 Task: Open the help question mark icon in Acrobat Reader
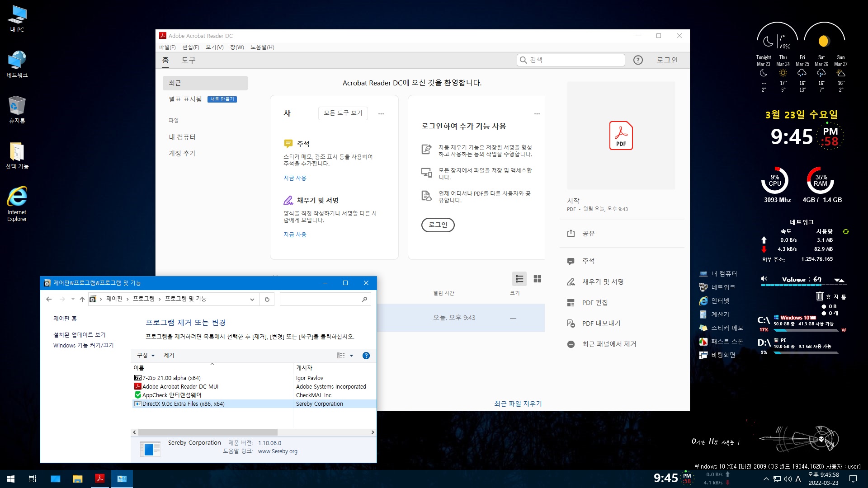638,60
